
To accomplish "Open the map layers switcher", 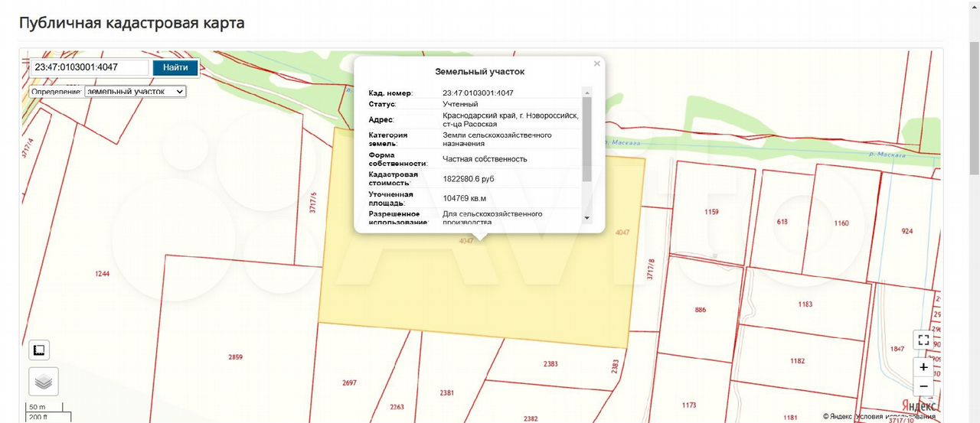I will [x=44, y=381].
